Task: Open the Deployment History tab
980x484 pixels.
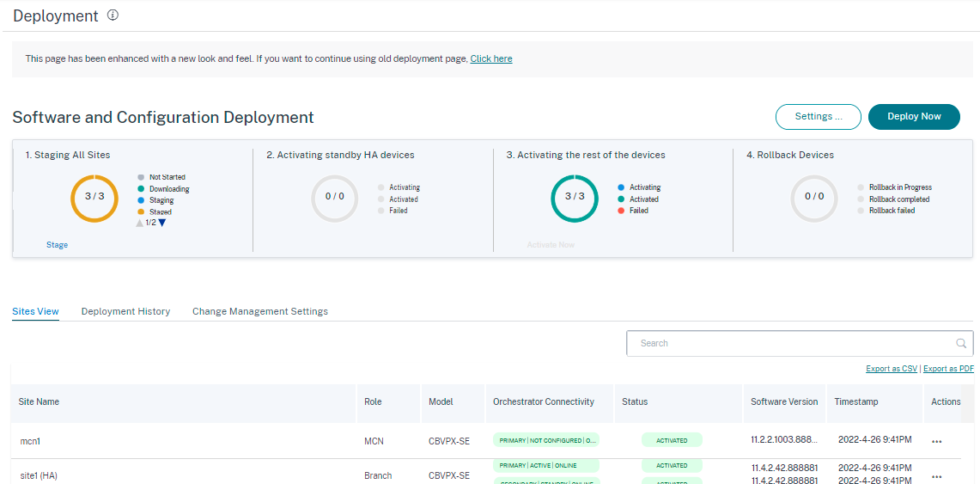Action: tap(125, 311)
